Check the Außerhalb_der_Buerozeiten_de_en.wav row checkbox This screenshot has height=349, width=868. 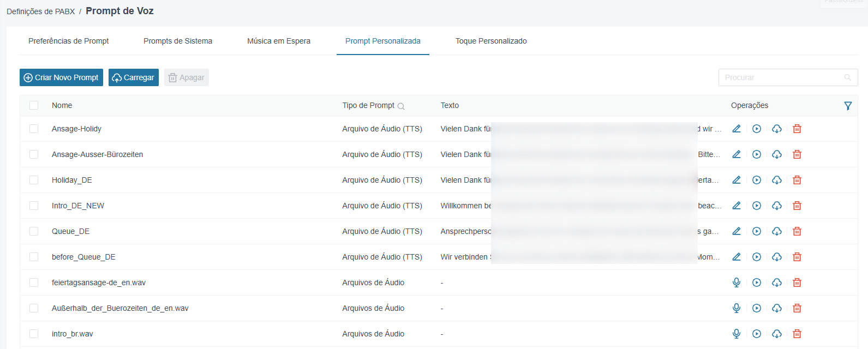click(34, 308)
